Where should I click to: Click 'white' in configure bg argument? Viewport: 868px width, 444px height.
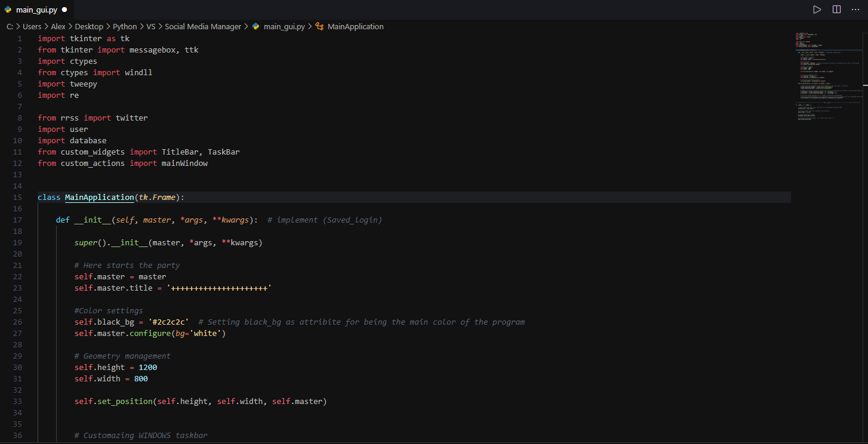(x=205, y=334)
